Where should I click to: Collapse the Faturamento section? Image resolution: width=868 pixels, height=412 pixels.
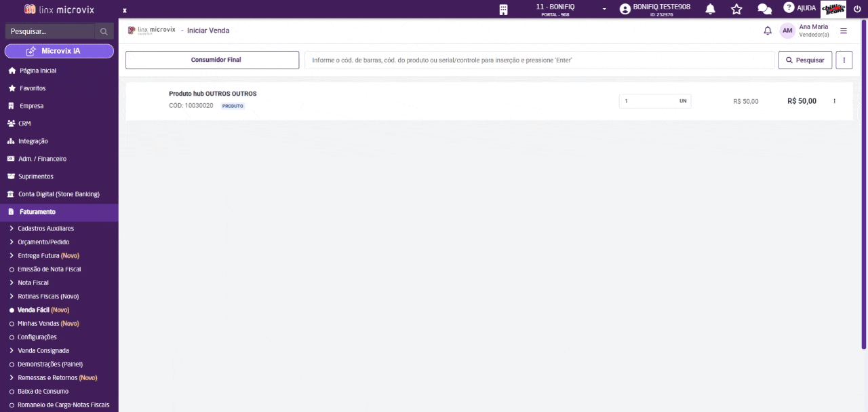59,212
